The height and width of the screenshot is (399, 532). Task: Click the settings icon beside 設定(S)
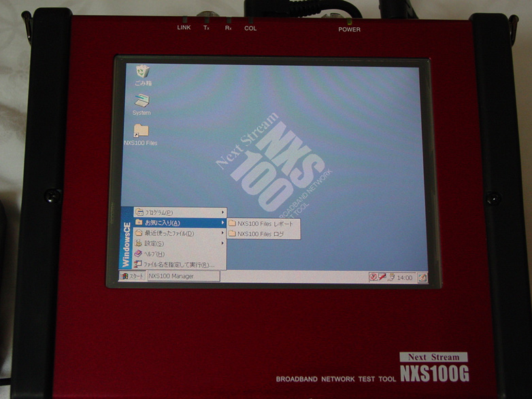(138, 243)
